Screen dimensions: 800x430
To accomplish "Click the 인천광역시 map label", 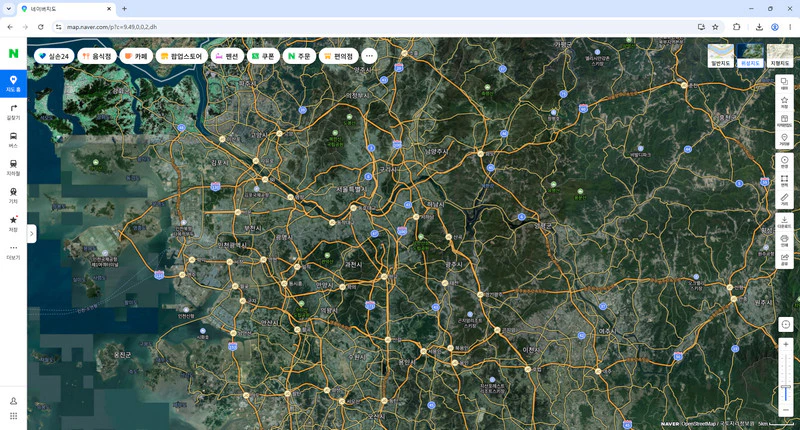I will [x=232, y=245].
